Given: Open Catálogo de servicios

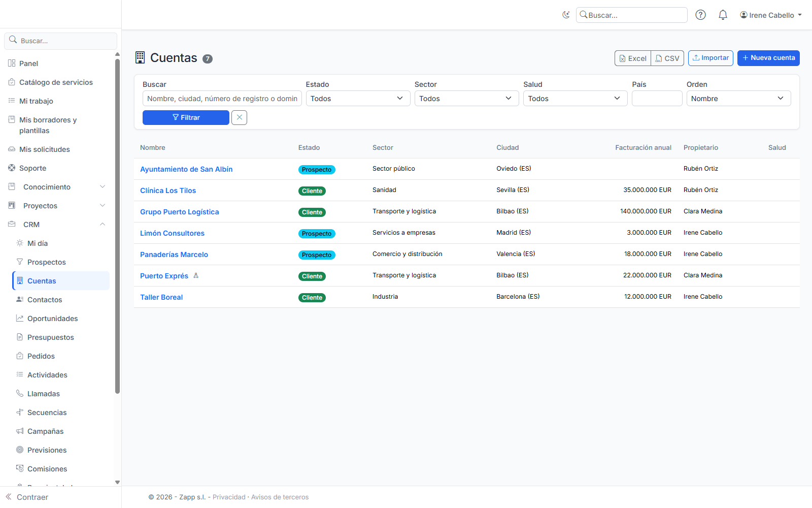Looking at the screenshot, I should (x=56, y=82).
